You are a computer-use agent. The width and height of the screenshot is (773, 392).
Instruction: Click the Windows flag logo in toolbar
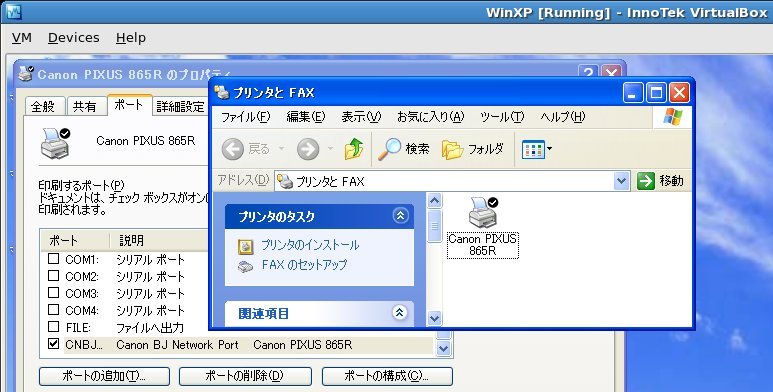coord(673,117)
